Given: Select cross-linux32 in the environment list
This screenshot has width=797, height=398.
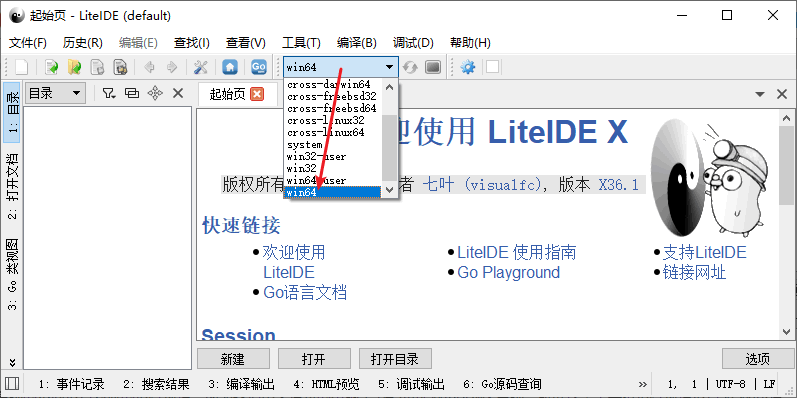Looking at the screenshot, I should point(332,120).
